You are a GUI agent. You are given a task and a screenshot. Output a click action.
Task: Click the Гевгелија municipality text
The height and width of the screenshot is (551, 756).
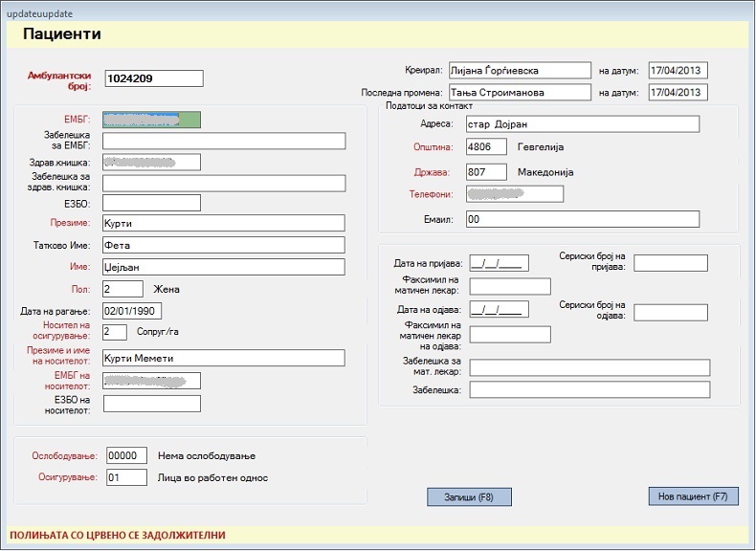pos(541,147)
